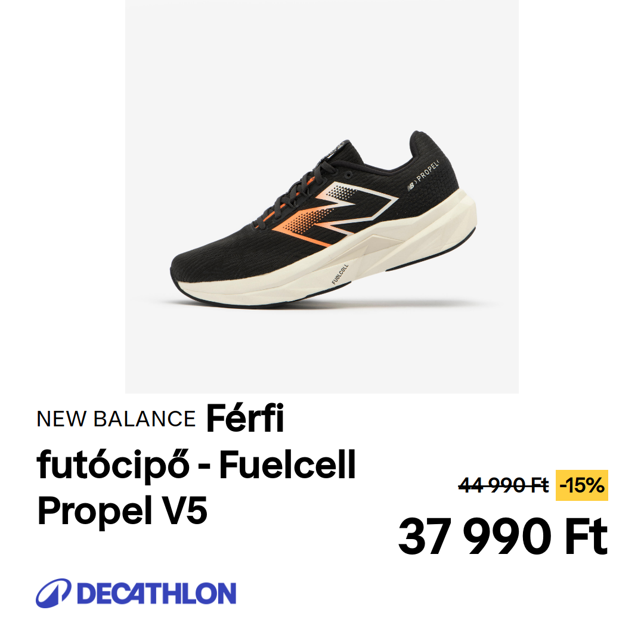Click the small NB logo beside PROPEL
644x644 pixels.
(x=411, y=186)
